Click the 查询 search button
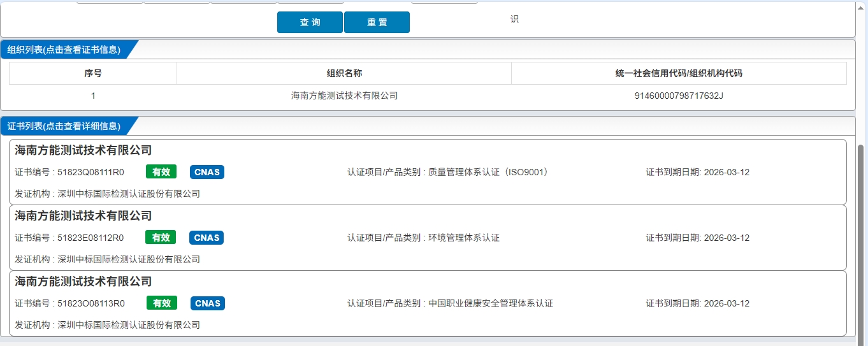868x346 pixels. [x=310, y=22]
